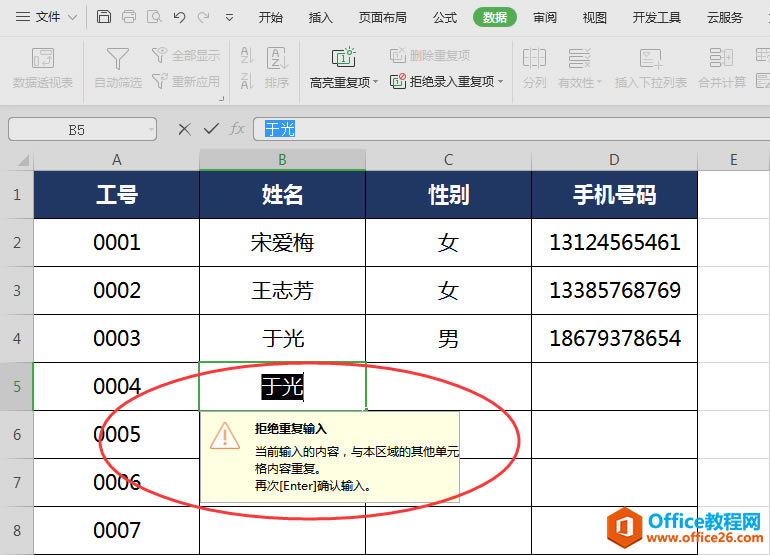Click the 开发工具 tab
The width and height of the screenshot is (770, 555).
657,17
